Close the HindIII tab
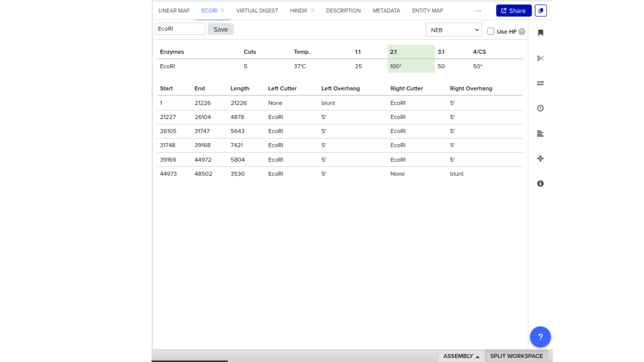644x362 pixels. 312,10
